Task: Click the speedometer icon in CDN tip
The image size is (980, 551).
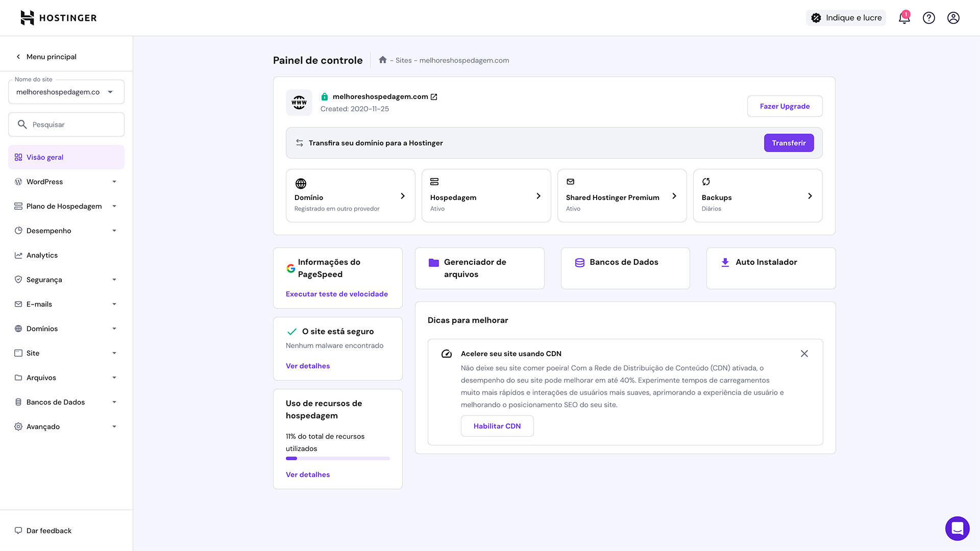Action: click(x=447, y=354)
